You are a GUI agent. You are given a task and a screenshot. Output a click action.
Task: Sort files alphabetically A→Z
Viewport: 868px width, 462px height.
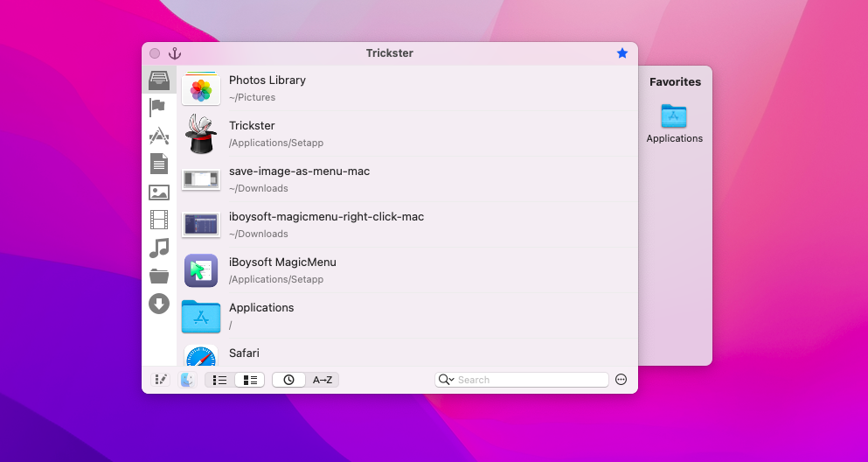323,380
